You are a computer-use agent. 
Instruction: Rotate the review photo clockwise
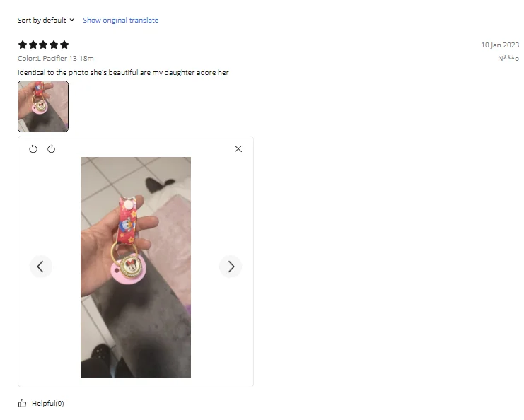(x=51, y=149)
